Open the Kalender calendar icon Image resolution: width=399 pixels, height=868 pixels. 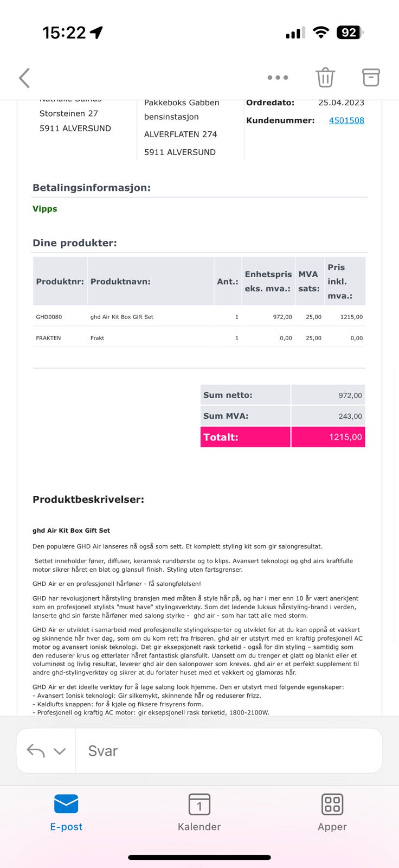[x=200, y=805]
